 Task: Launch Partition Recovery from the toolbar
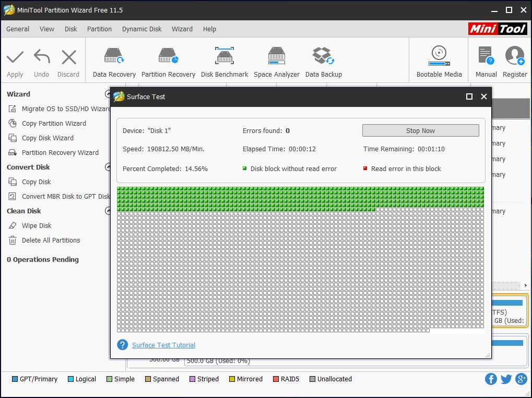(x=168, y=60)
